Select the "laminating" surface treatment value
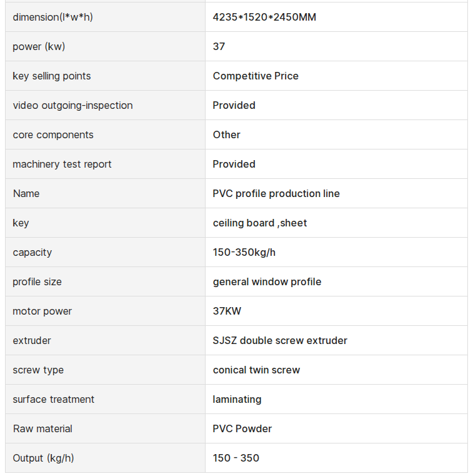The width and height of the screenshot is (473, 476). click(237, 399)
